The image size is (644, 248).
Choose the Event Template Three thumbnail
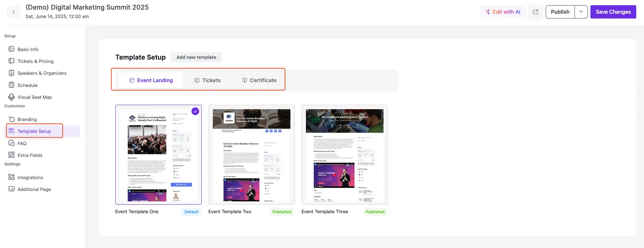pyautogui.click(x=345, y=155)
